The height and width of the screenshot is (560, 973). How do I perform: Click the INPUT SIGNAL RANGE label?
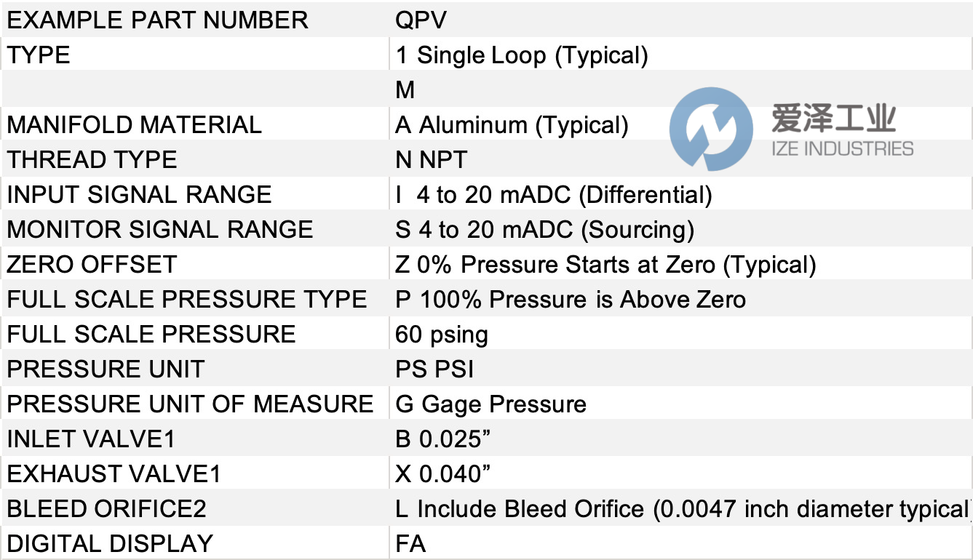point(139,194)
